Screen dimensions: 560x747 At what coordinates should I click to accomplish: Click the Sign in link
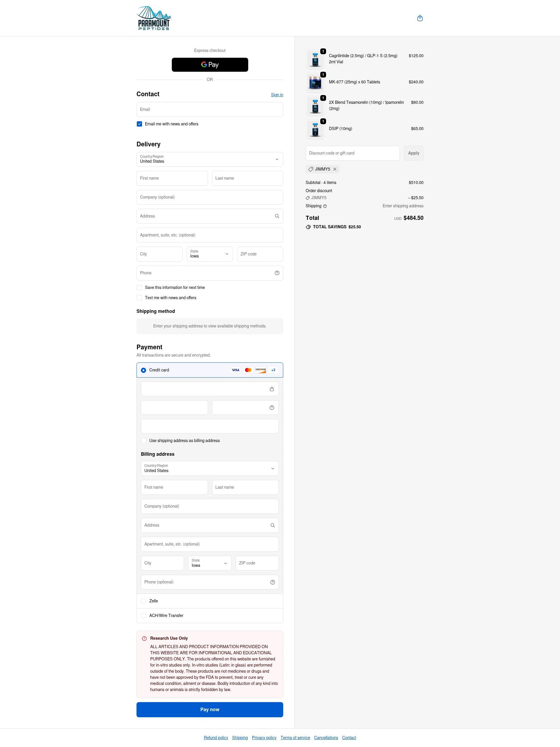(x=276, y=95)
